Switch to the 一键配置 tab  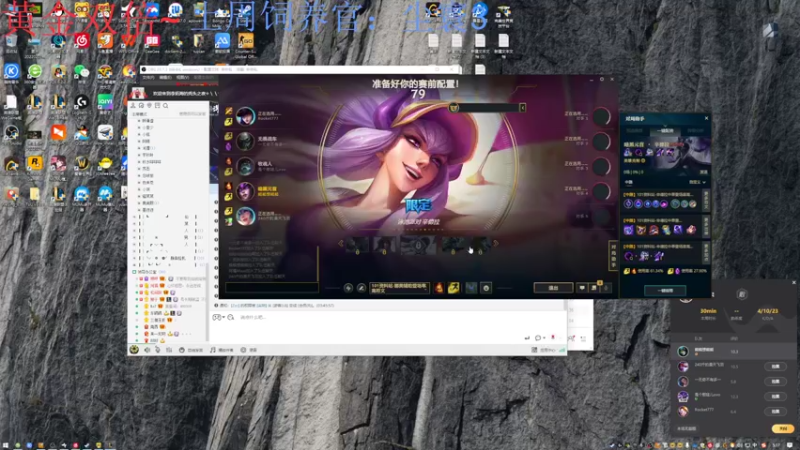[665, 131]
